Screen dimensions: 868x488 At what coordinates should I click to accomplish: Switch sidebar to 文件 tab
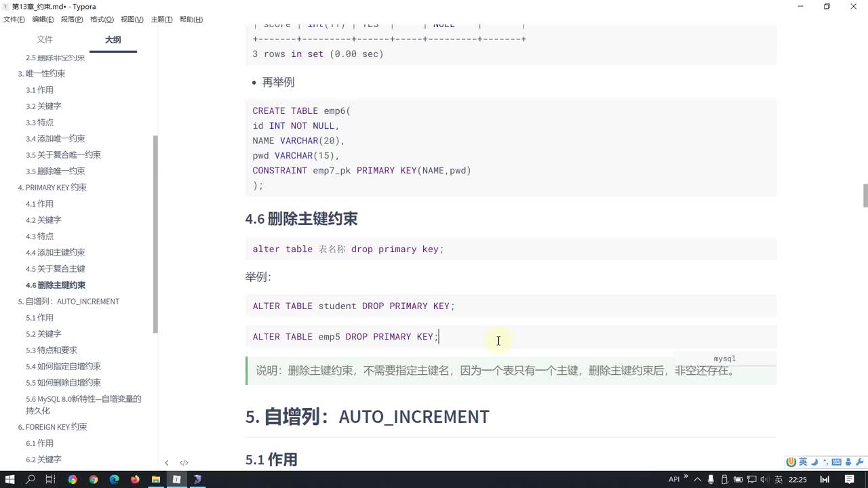coord(45,39)
